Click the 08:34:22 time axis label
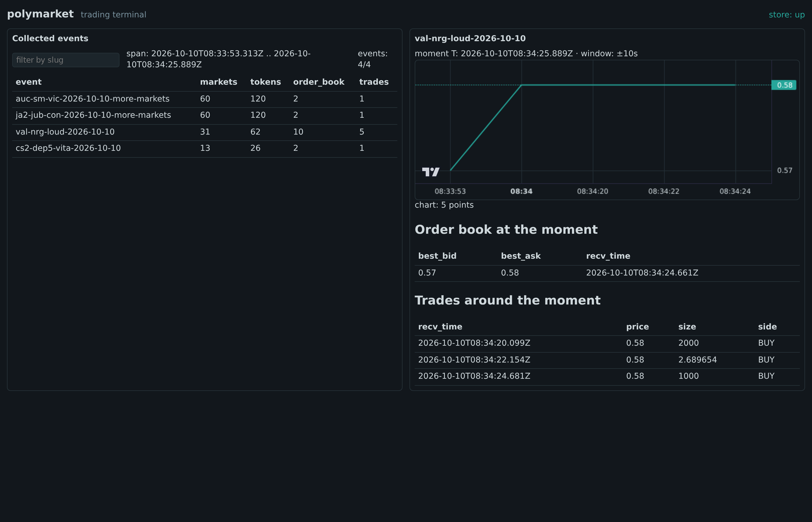The height and width of the screenshot is (522, 812). click(664, 191)
